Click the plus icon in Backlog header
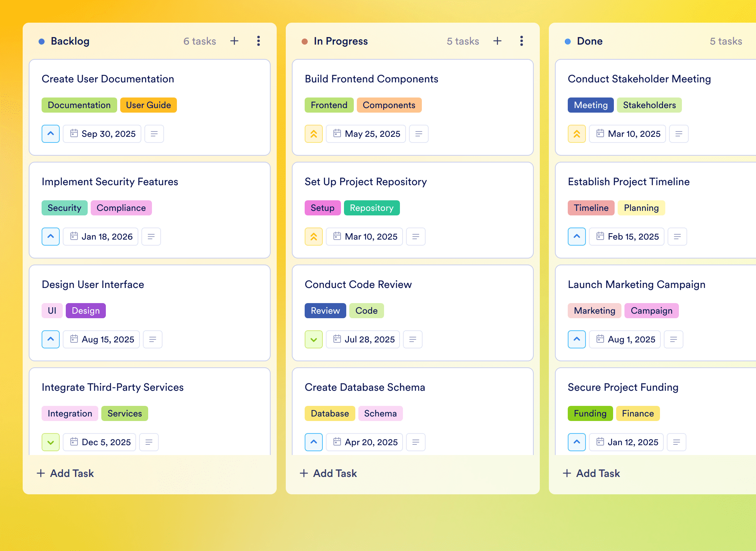The width and height of the screenshot is (756, 551). coord(234,41)
